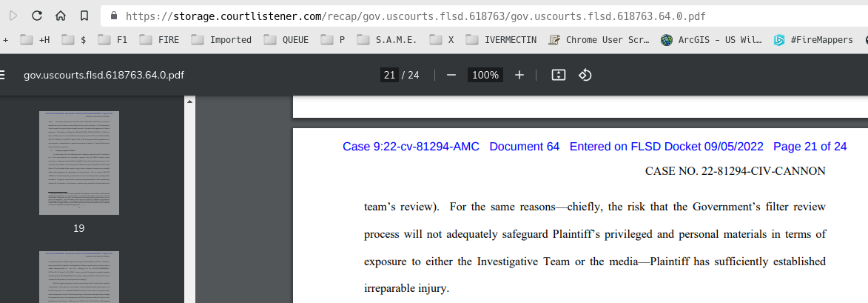
Task: Open the $ bookmarks folder
Action: click(x=73, y=40)
